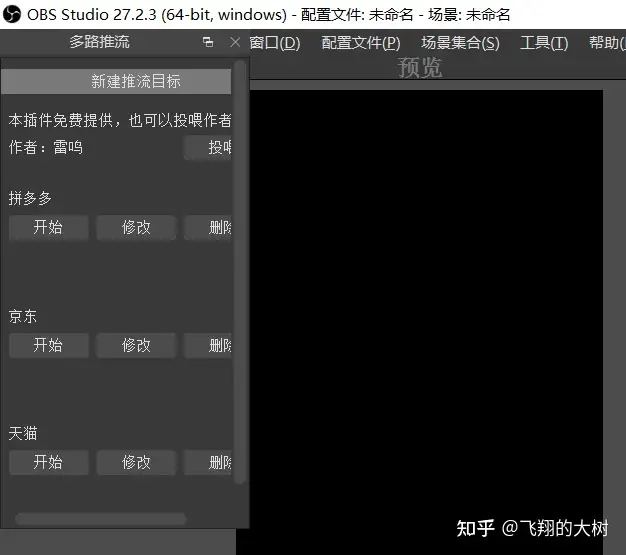Click the 投喂 donate button
The width and height of the screenshot is (626, 555).
coord(208,148)
